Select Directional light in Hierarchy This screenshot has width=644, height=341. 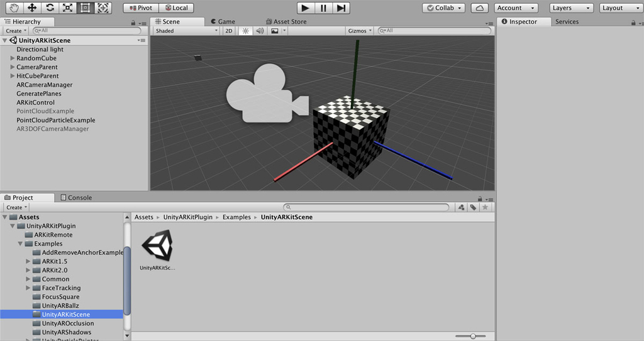click(x=40, y=49)
